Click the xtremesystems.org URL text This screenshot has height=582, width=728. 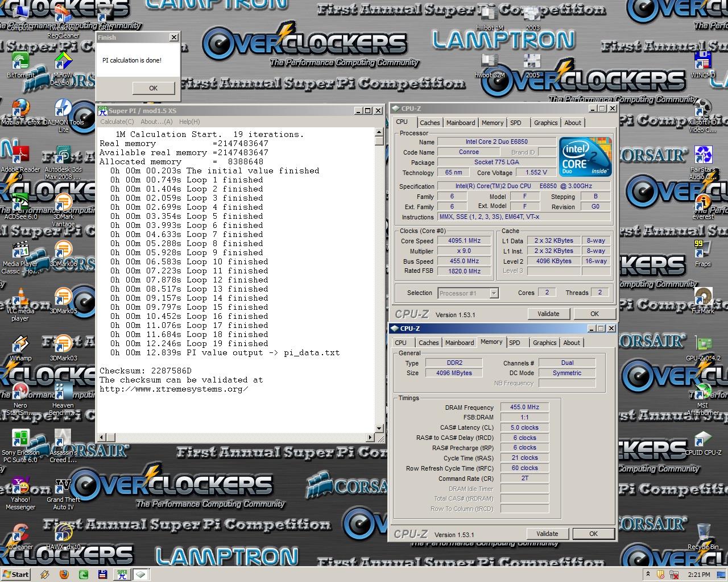(174, 389)
